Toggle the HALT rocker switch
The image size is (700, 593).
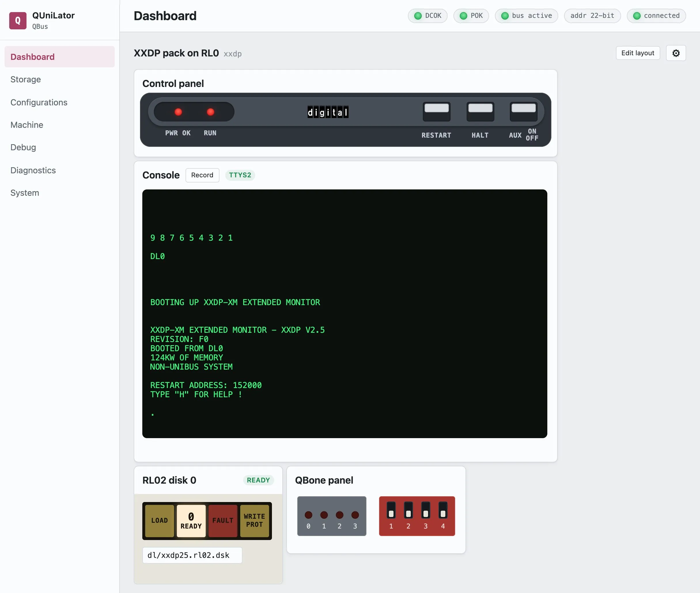[x=480, y=112]
